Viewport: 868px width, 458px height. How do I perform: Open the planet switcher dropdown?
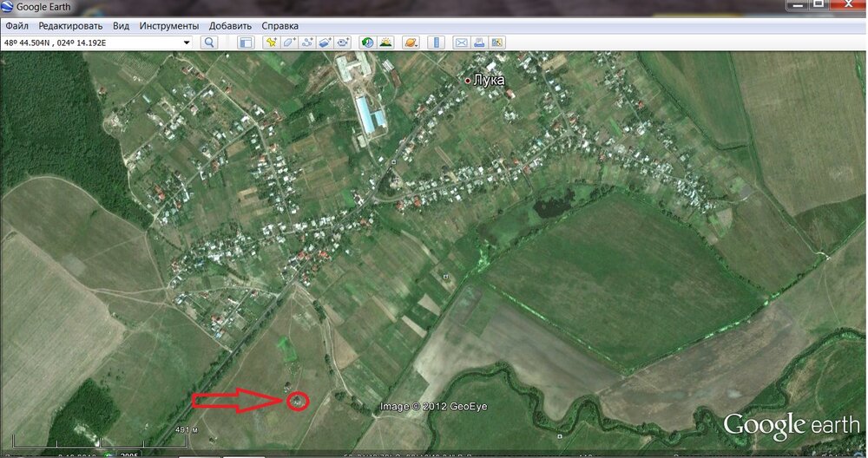coord(411,43)
